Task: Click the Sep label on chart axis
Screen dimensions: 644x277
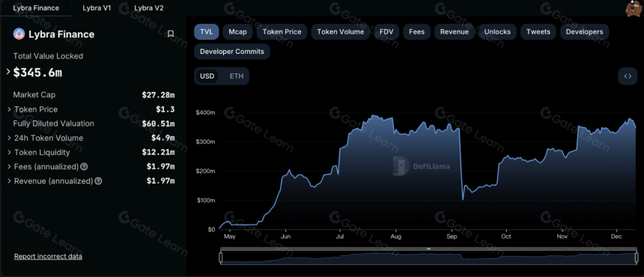Action: pos(452,237)
